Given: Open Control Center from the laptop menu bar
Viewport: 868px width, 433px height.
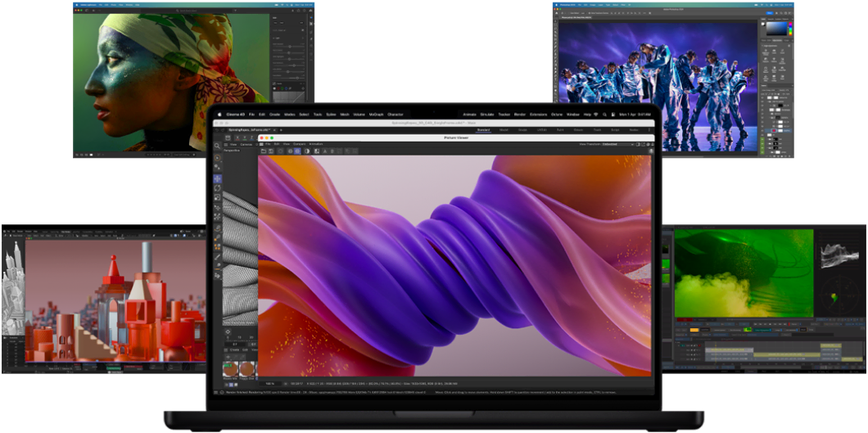Looking at the screenshot, I should tap(613, 115).
